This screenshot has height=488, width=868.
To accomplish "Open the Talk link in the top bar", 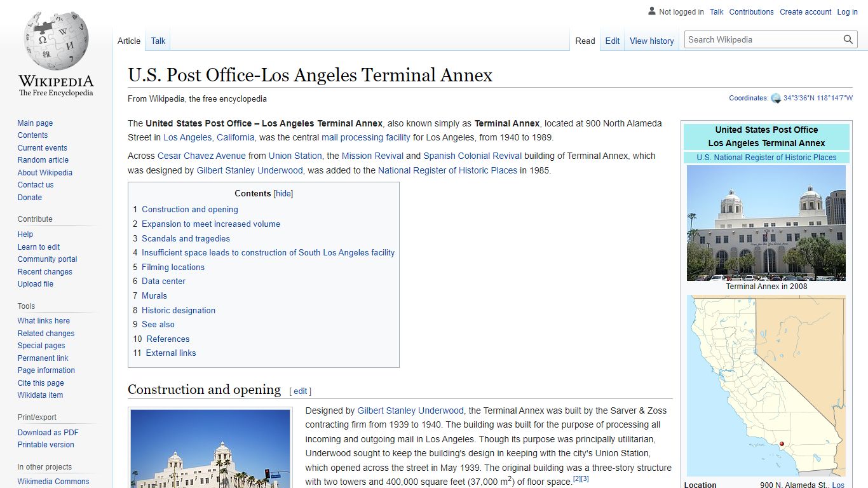I will point(717,12).
